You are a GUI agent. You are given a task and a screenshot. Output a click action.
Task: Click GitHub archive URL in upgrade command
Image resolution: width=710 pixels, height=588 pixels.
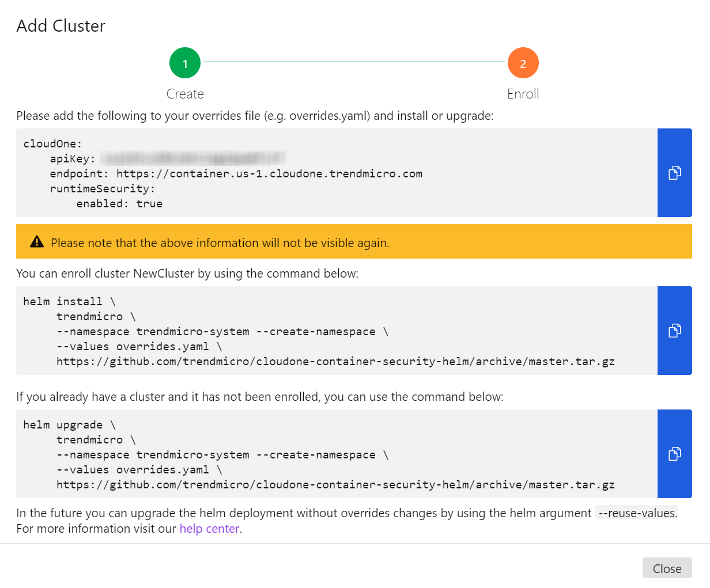[x=335, y=485]
